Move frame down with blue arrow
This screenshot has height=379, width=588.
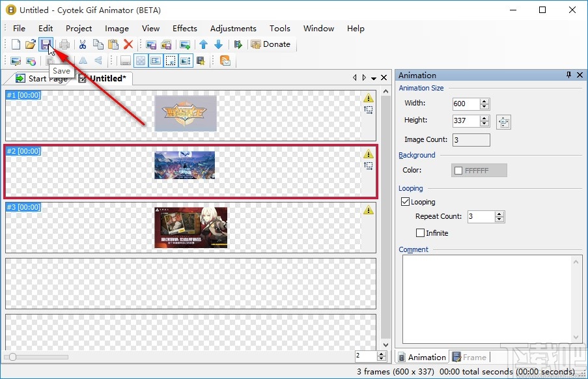218,44
